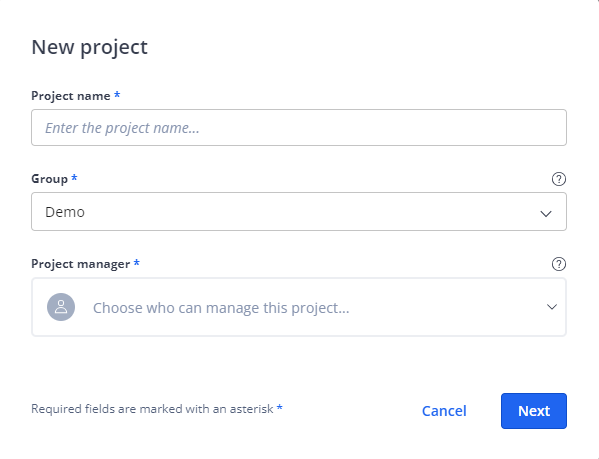The image size is (599, 459).
Task: Click Cancel to discard the new project
Action: pyautogui.click(x=444, y=411)
